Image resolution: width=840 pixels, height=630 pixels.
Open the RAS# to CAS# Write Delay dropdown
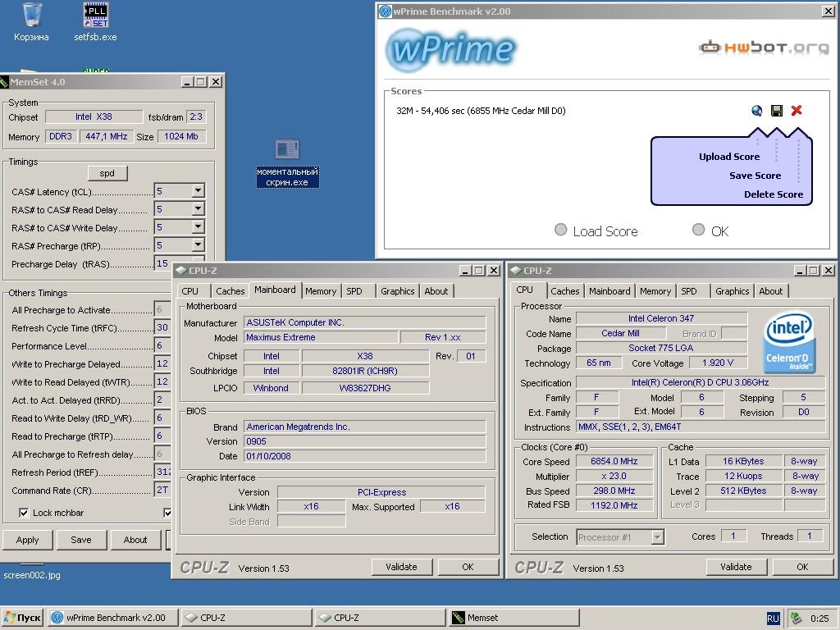pos(199,227)
